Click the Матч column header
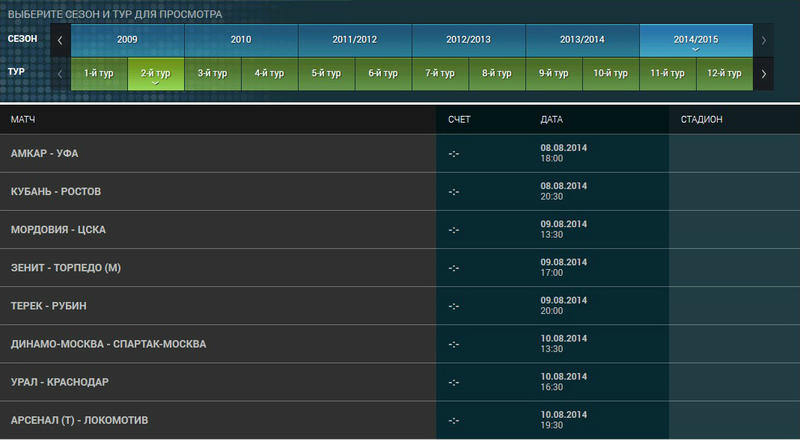Image resolution: width=800 pixels, height=441 pixels. pyautogui.click(x=23, y=119)
